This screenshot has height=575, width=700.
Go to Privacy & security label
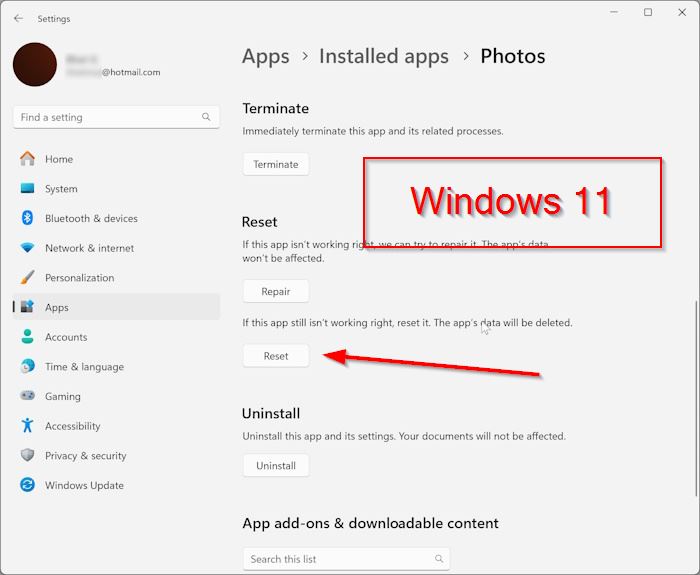tap(85, 456)
